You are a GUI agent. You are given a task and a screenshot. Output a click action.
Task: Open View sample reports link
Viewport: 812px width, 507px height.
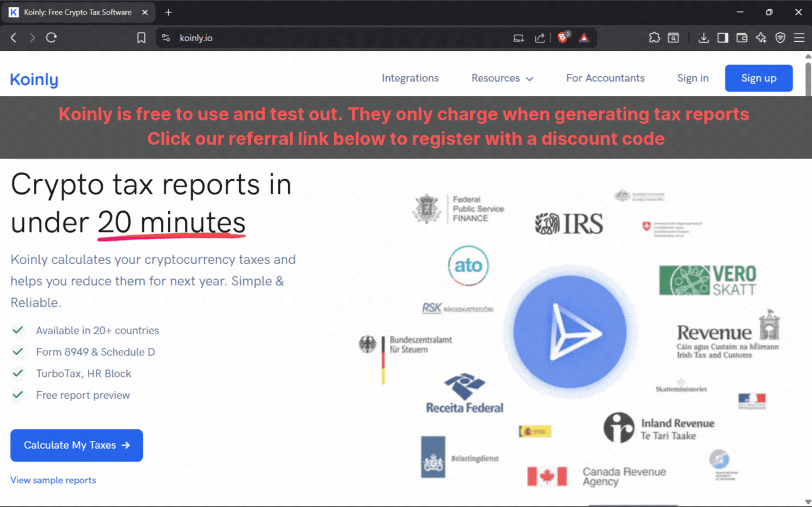(53, 480)
